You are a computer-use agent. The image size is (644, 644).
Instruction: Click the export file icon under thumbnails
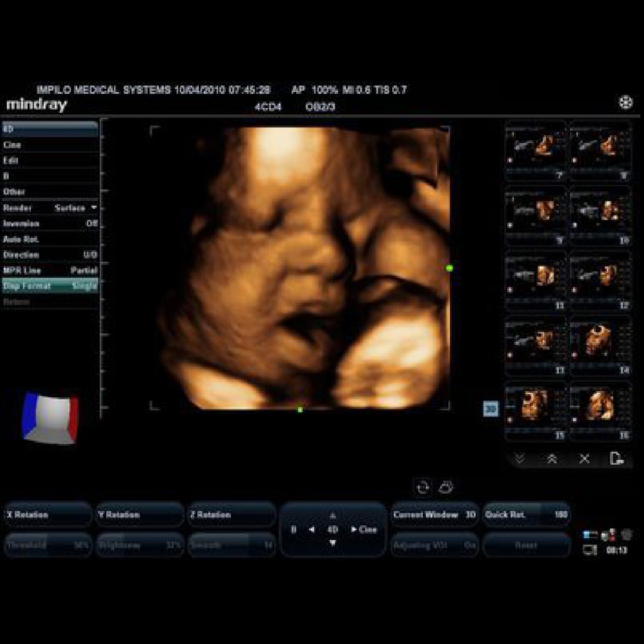[x=617, y=459]
